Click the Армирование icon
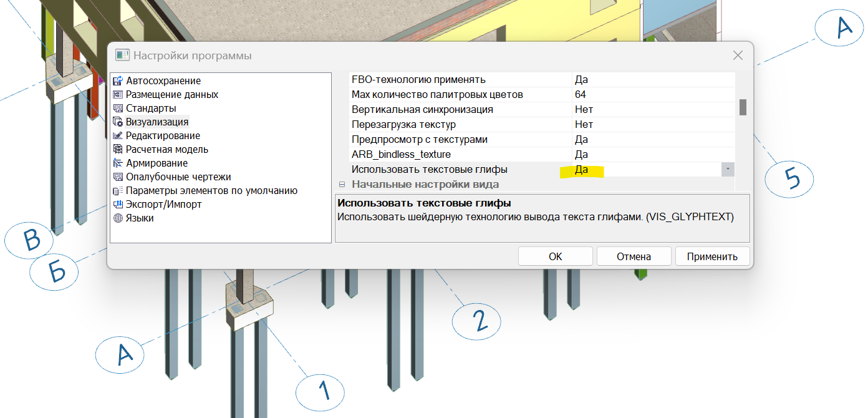This screenshot has height=418, width=868. coord(117,163)
